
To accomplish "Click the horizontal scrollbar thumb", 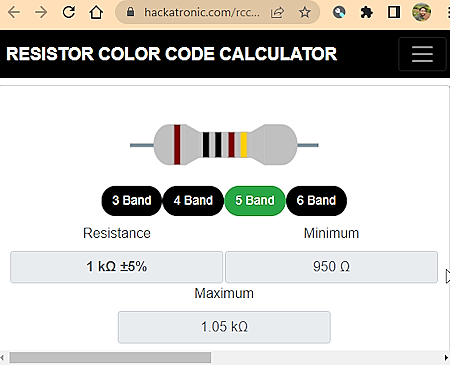I will [x=110, y=358].
